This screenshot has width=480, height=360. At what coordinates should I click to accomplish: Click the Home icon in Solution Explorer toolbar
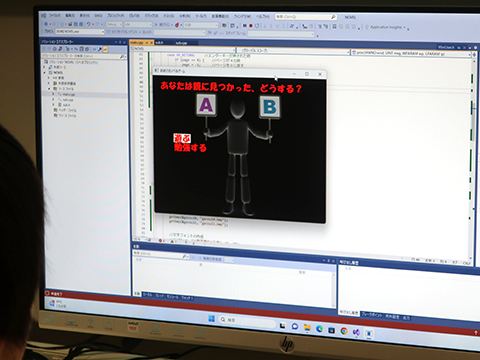(55, 49)
